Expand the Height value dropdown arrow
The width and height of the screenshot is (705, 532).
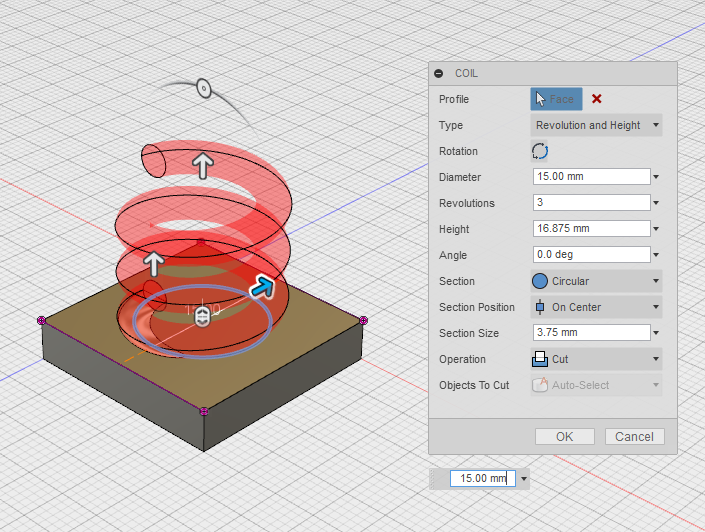point(656,229)
